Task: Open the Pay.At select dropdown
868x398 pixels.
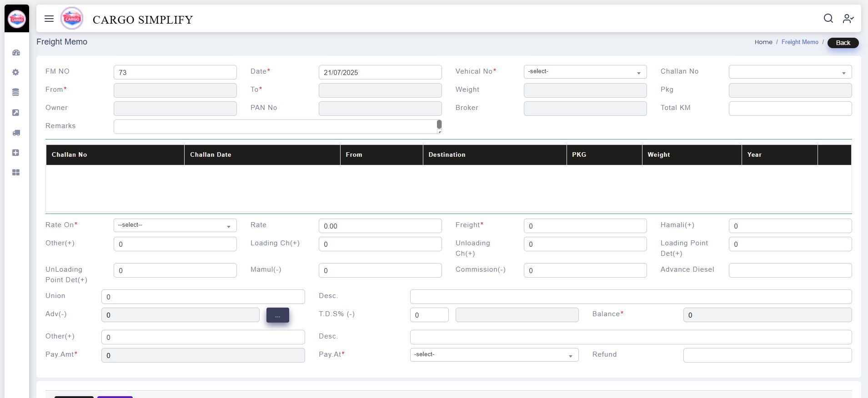Action: [494, 355]
